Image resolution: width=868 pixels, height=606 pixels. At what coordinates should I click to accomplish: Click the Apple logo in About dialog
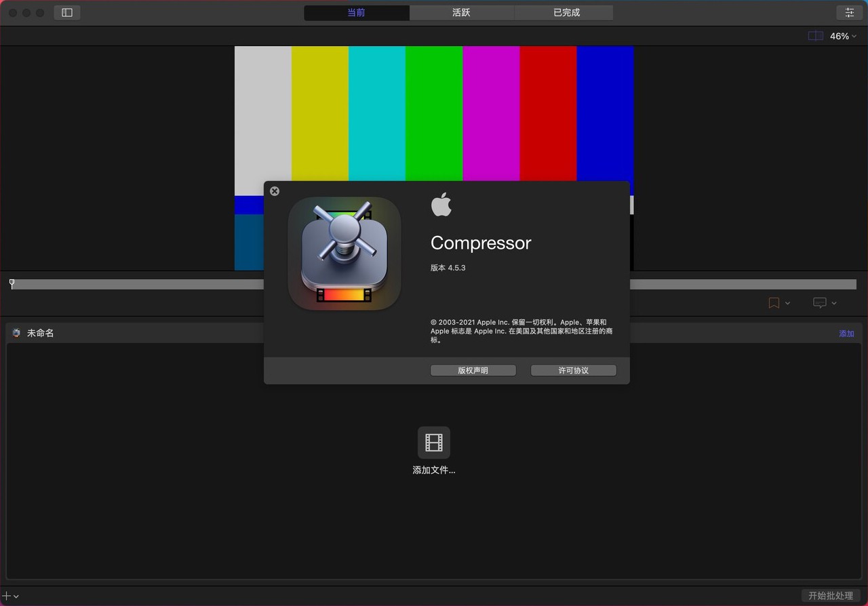click(441, 204)
